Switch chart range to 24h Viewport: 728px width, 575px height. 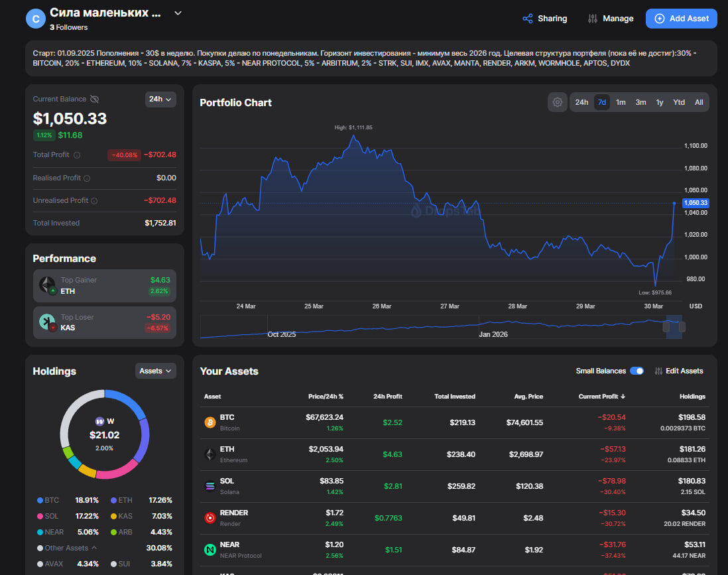pos(581,102)
